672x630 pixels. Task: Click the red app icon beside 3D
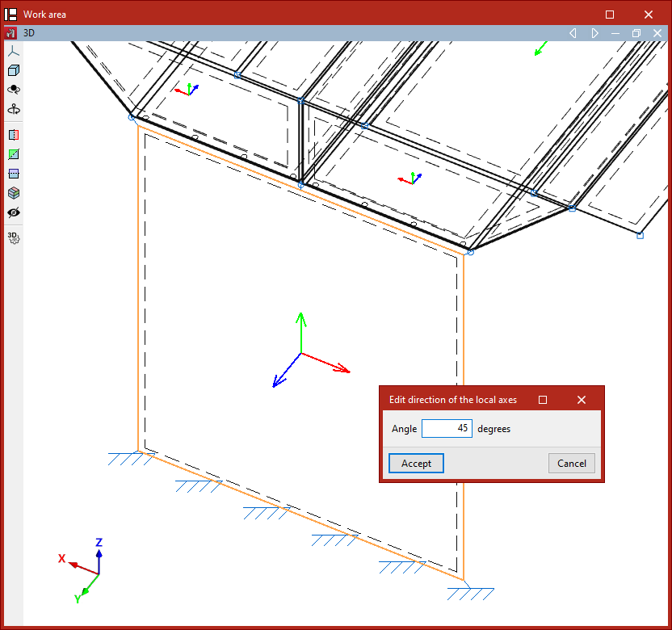pyautogui.click(x=10, y=33)
